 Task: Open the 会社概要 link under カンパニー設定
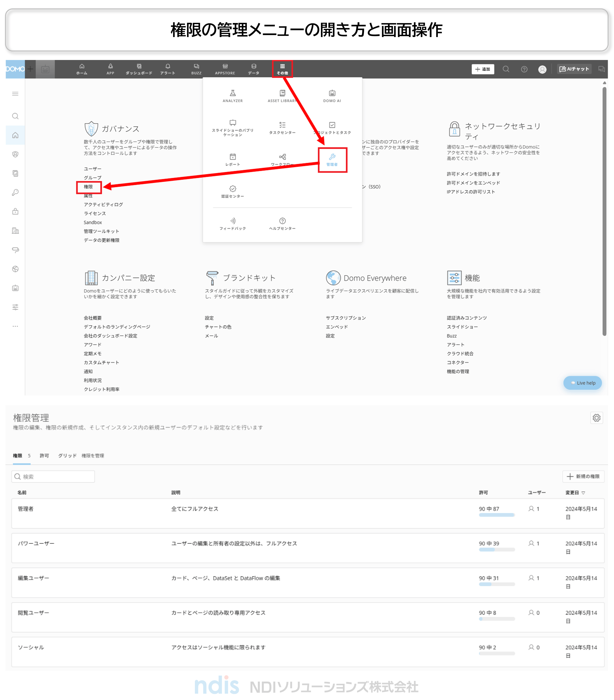point(92,318)
